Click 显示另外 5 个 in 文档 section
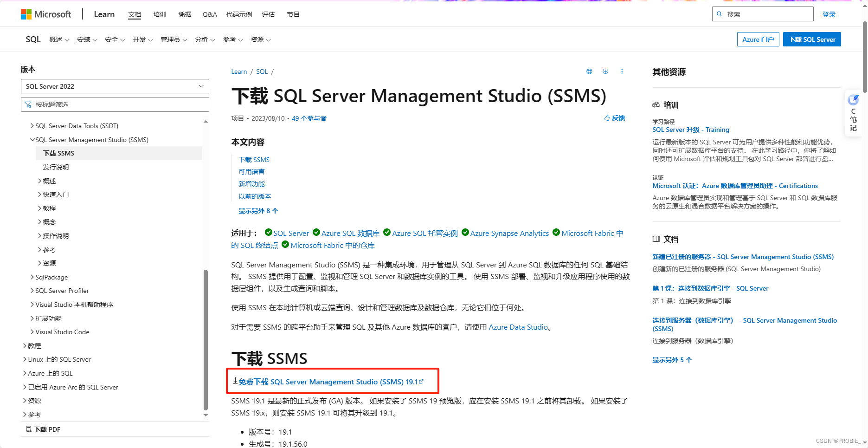Screen dimensions: 868x448 point(672,360)
